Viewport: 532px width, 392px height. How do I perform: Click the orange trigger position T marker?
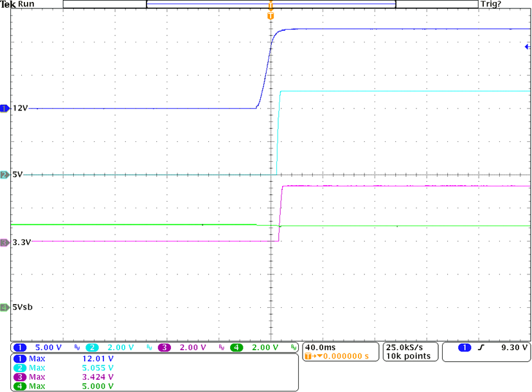[270, 15]
